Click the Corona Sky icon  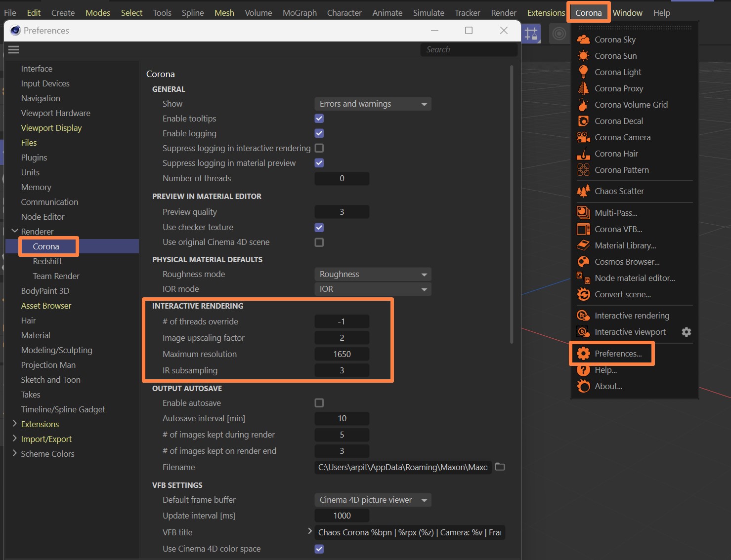583,40
